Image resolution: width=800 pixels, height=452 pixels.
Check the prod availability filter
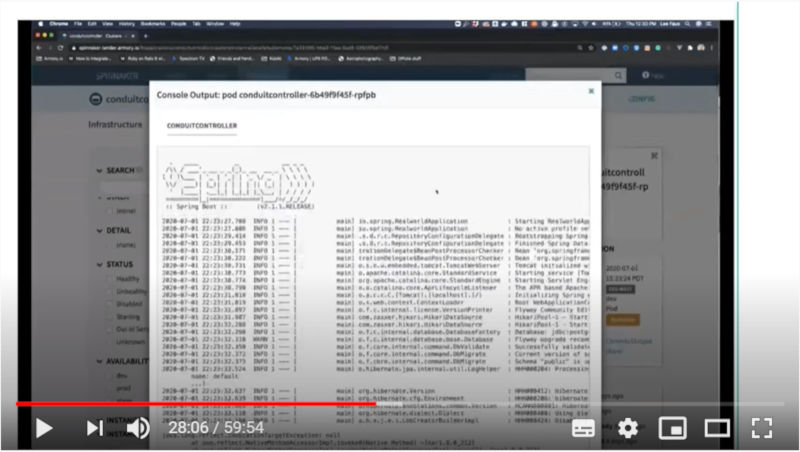click(110, 388)
